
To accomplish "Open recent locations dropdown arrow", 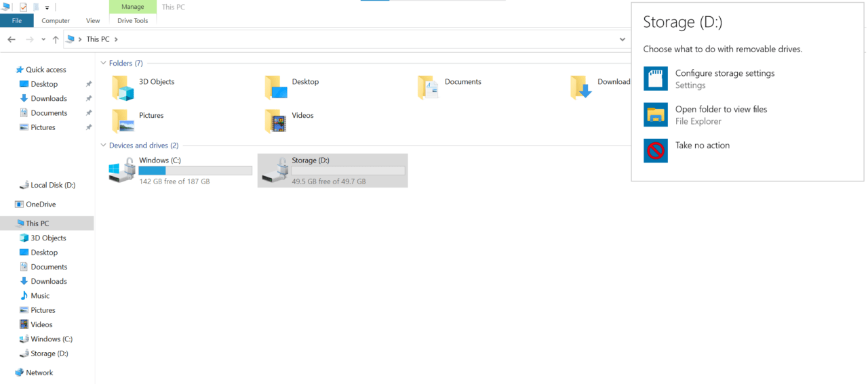I will click(x=43, y=39).
